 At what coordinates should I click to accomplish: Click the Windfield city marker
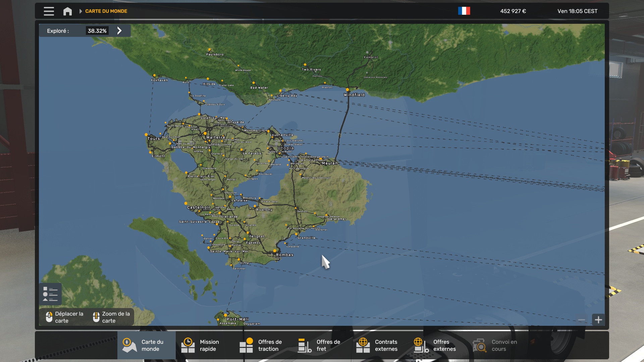tap(347, 90)
